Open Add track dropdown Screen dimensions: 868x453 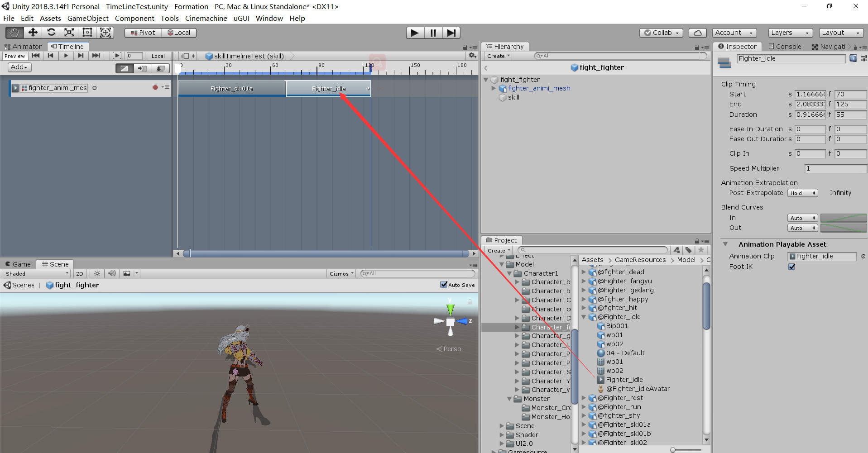pyautogui.click(x=19, y=67)
